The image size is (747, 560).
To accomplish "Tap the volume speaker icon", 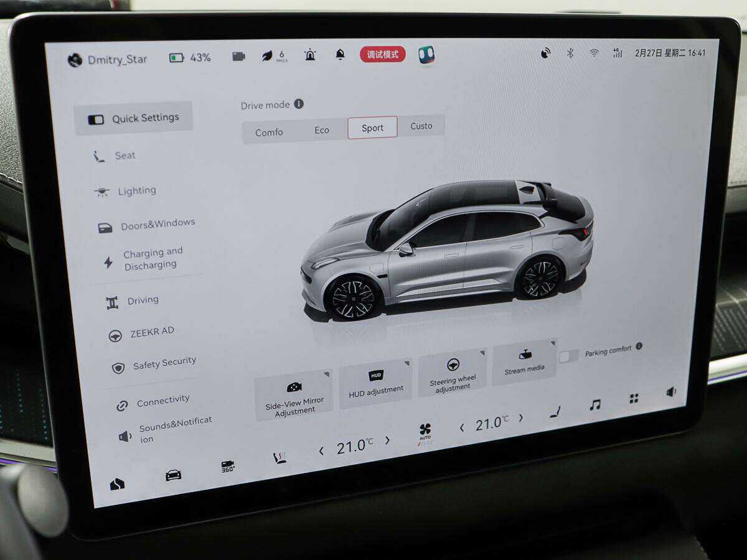I will 671,392.
